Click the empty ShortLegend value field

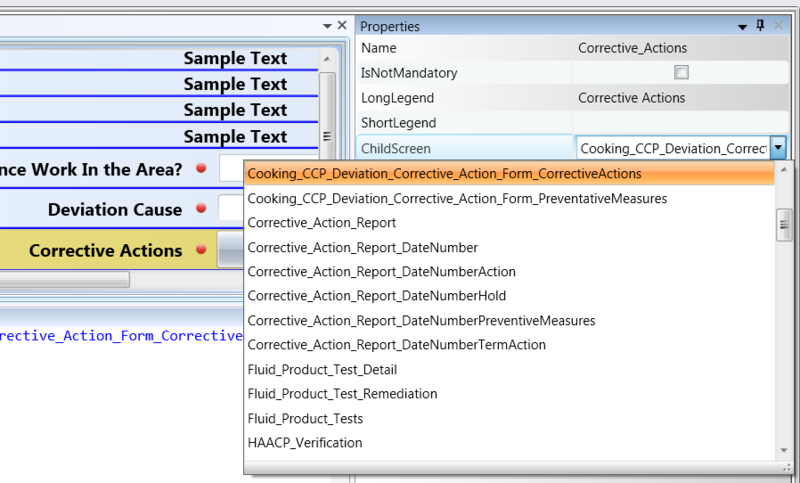pyautogui.click(x=681, y=123)
